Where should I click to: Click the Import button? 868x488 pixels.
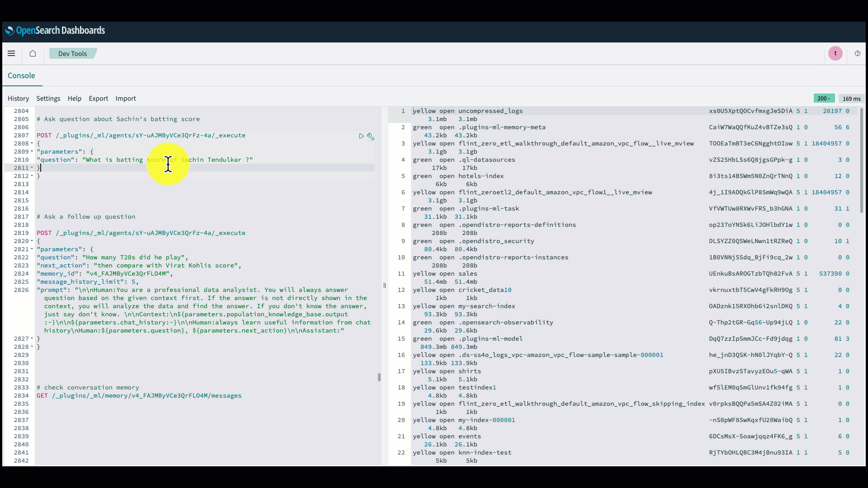pyautogui.click(x=125, y=99)
